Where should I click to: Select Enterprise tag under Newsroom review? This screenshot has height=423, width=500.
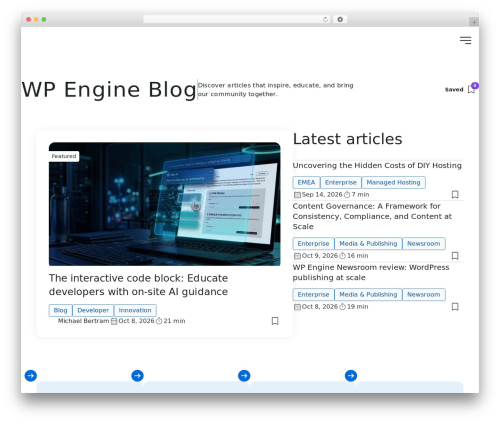point(313,295)
